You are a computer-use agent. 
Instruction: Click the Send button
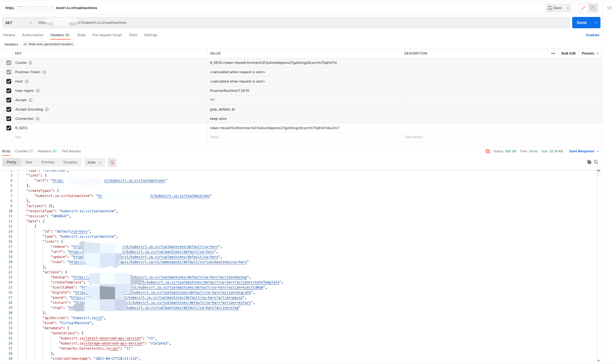pos(581,22)
